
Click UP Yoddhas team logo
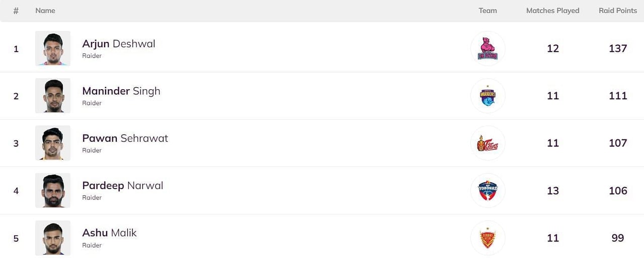coord(488,190)
